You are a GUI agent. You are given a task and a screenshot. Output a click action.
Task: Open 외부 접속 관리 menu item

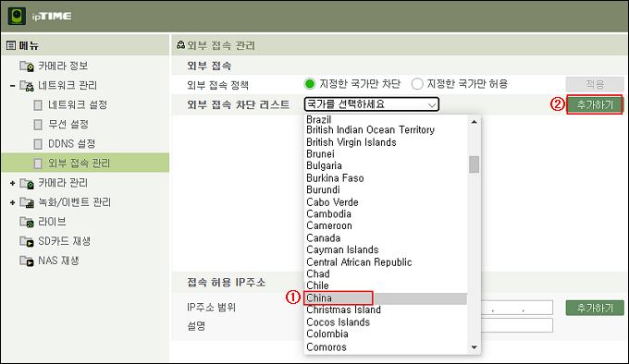pos(79,164)
